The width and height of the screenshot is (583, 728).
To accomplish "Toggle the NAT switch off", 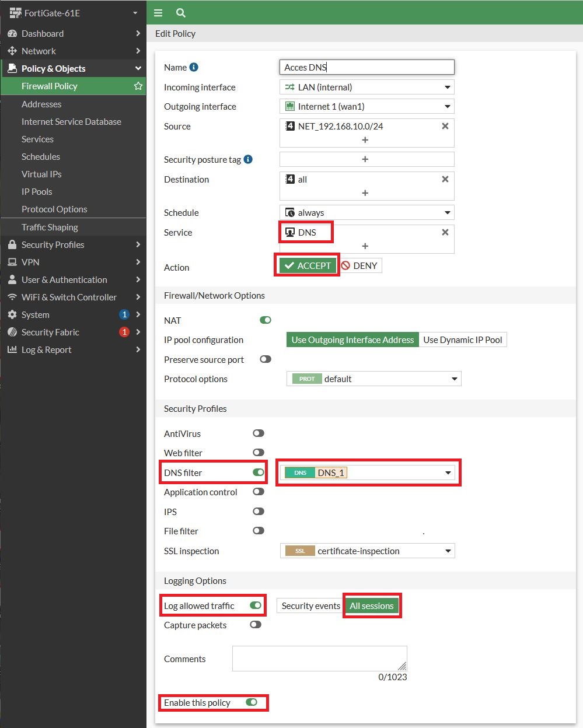I will 266,320.
